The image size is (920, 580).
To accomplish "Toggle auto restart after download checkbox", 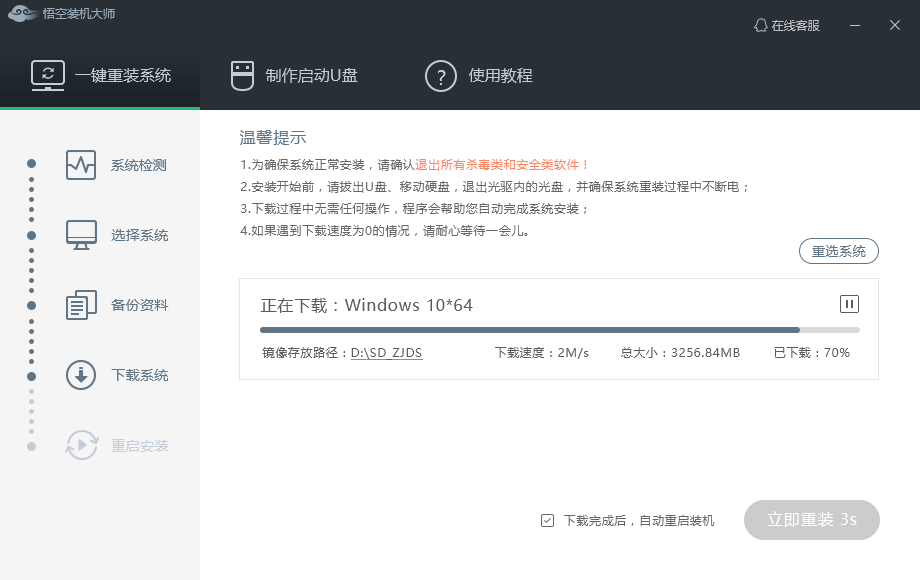I will coord(547,520).
